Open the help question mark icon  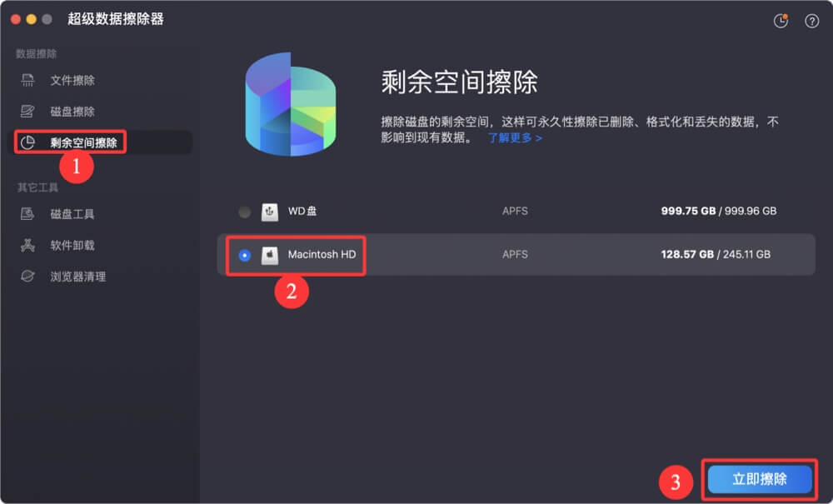(811, 22)
